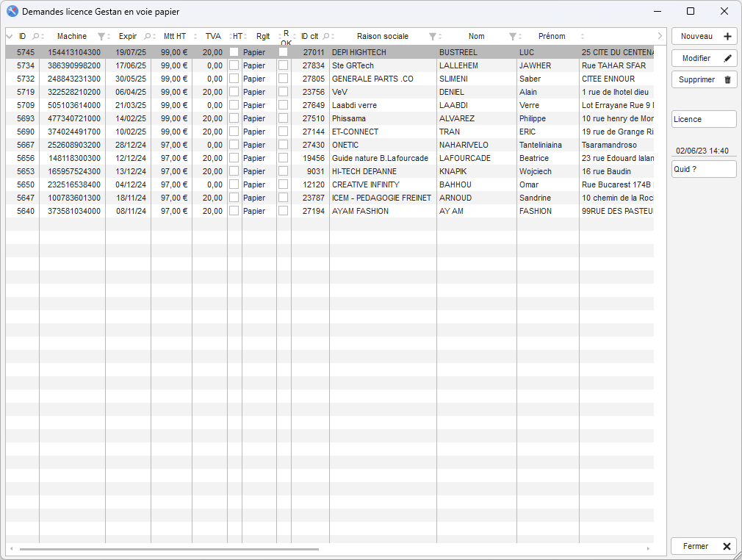The width and height of the screenshot is (742, 560).
Task: Toggle HT checkbox on the ONETIC row
Action: point(234,145)
